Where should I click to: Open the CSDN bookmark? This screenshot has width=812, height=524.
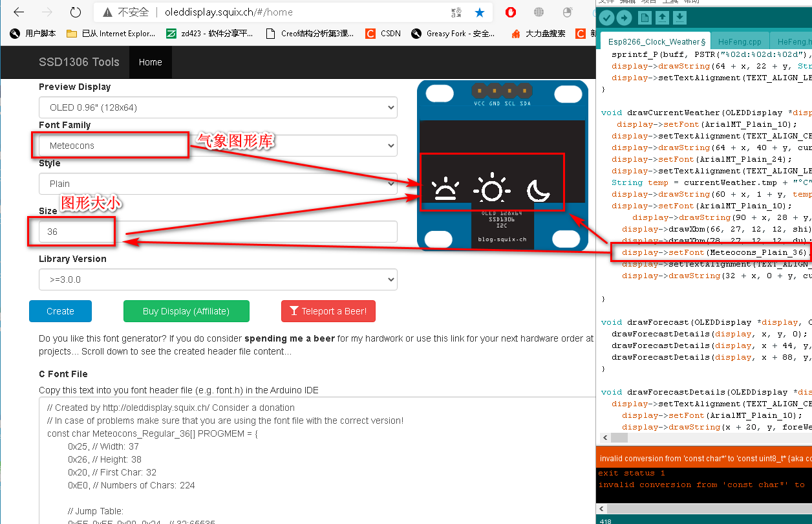(383, 34)
